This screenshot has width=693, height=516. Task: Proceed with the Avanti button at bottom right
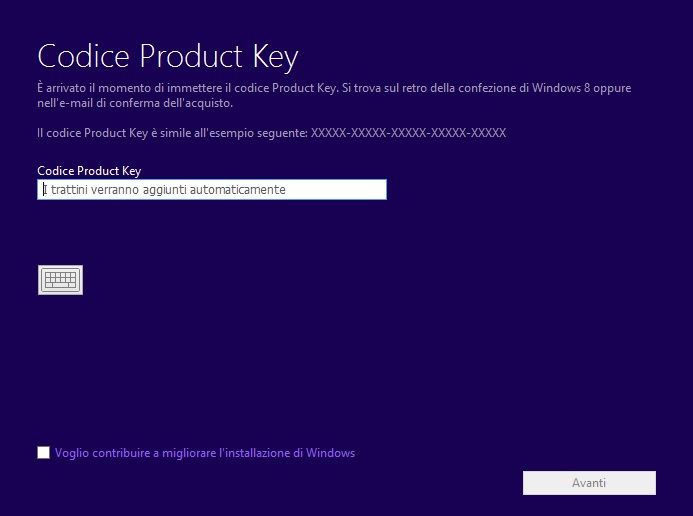pos(589,483)
